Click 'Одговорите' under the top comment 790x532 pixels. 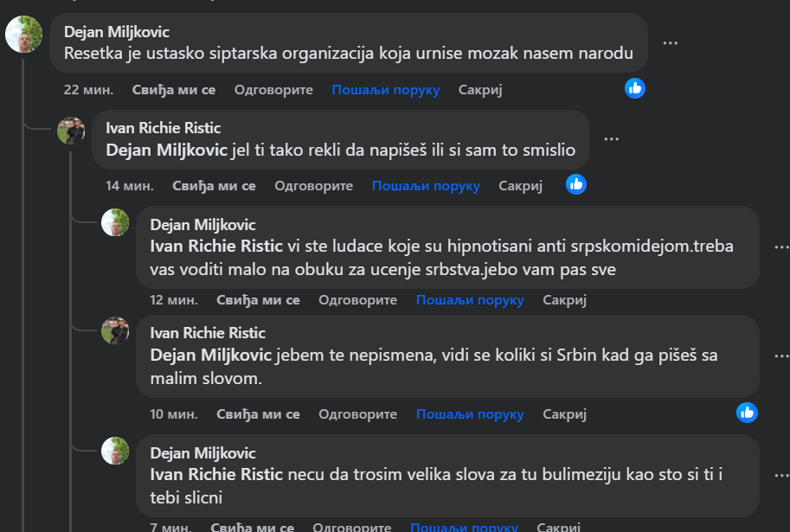pos(273,89)
